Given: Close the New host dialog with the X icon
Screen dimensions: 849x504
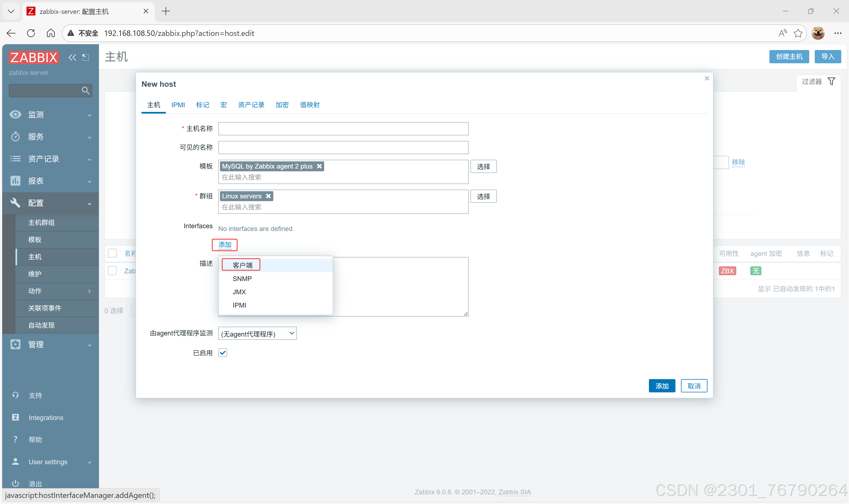Looking at the screenshot, I should (x=706, y=78).
